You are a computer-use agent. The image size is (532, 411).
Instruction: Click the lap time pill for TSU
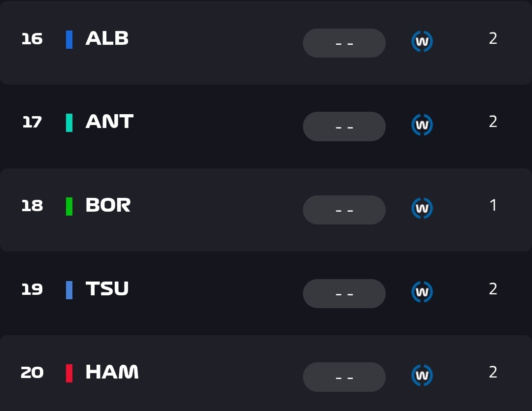point(344,293)
